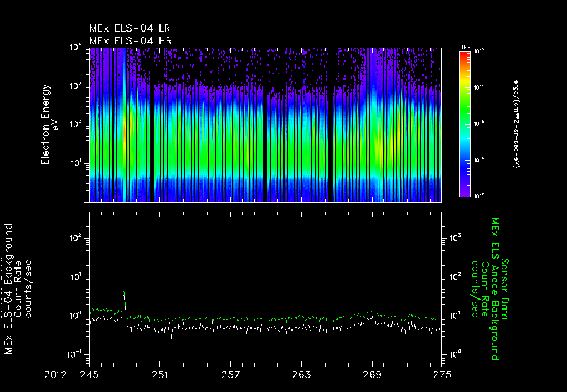Click the 'MEx ELS-04 LR' title text
This screenshot has height=392, width=567.
130,28
